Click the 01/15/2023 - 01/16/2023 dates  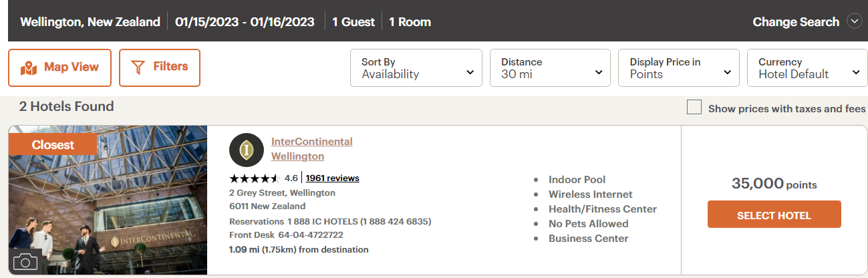245,22
